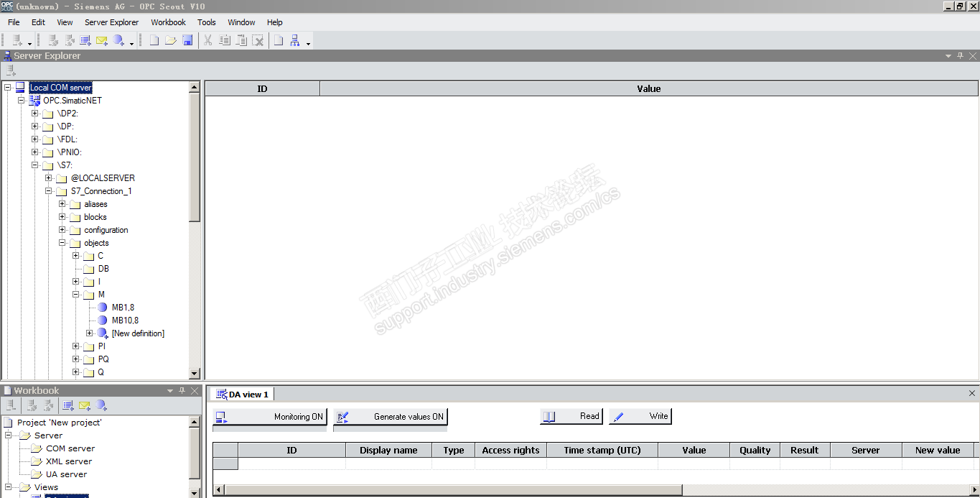Click the Server Explorer tree scroll down arrow
980x498 pixels.
(194, 373)
